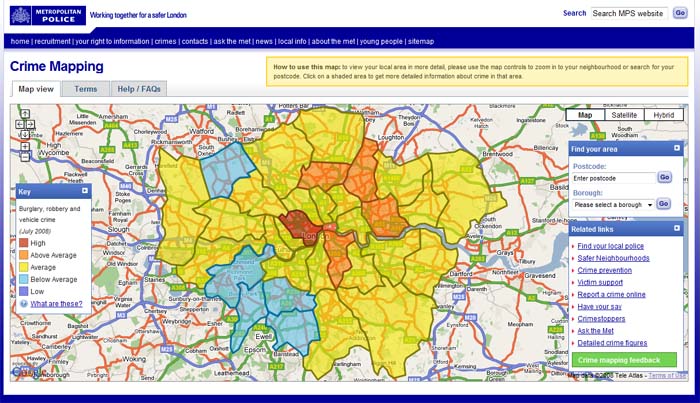This screenshot has width=700, height=403.
Task: Click the dark red high-crime central borough
Action: pyautogui.click(x=301, y=227)
